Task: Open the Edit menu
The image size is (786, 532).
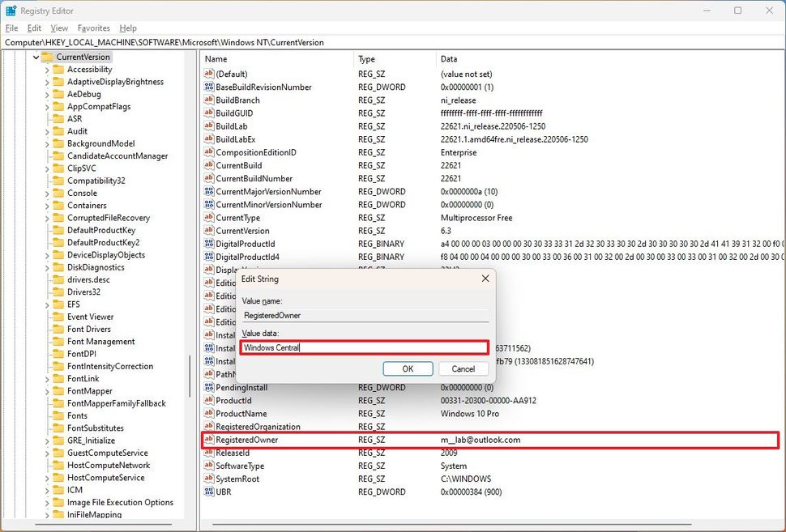Action: (34, 28)
